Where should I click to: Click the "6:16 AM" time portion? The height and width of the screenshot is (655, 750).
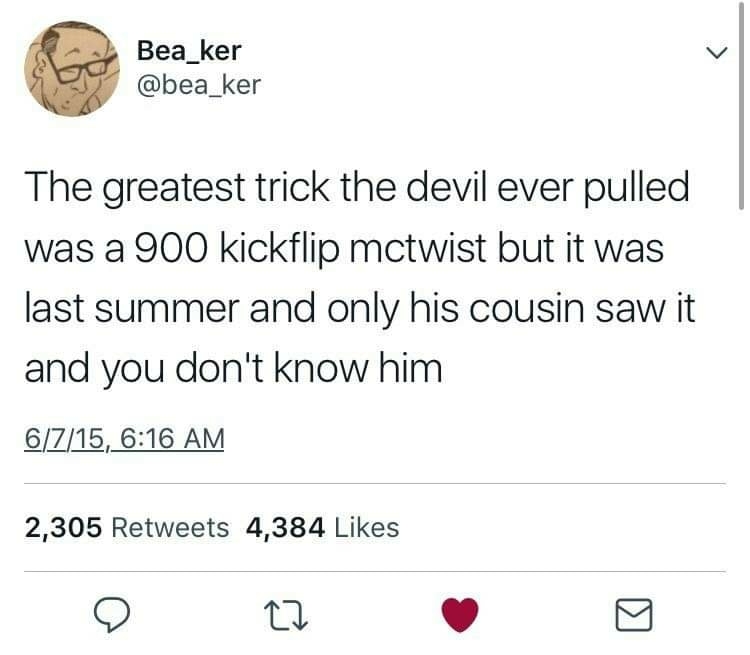tap(172, 438)
